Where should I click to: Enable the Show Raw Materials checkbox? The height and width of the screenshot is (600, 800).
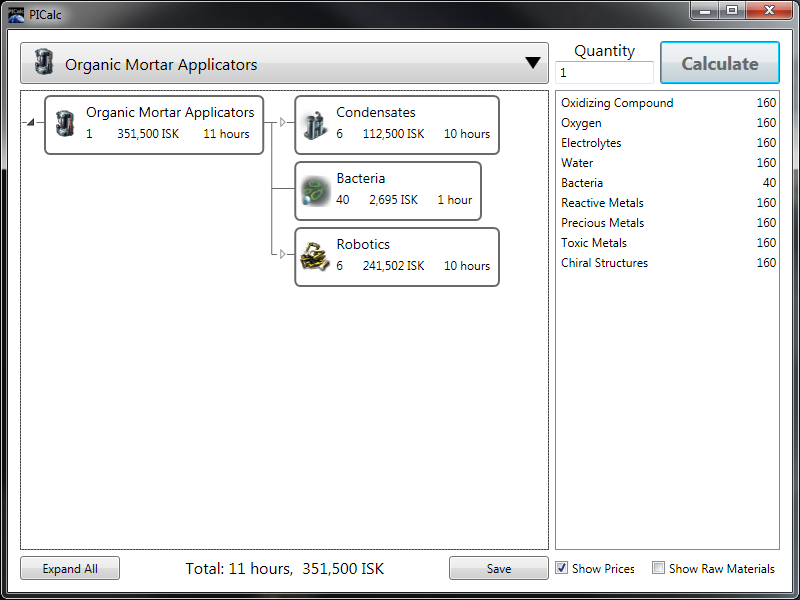[x=658, y=568]
